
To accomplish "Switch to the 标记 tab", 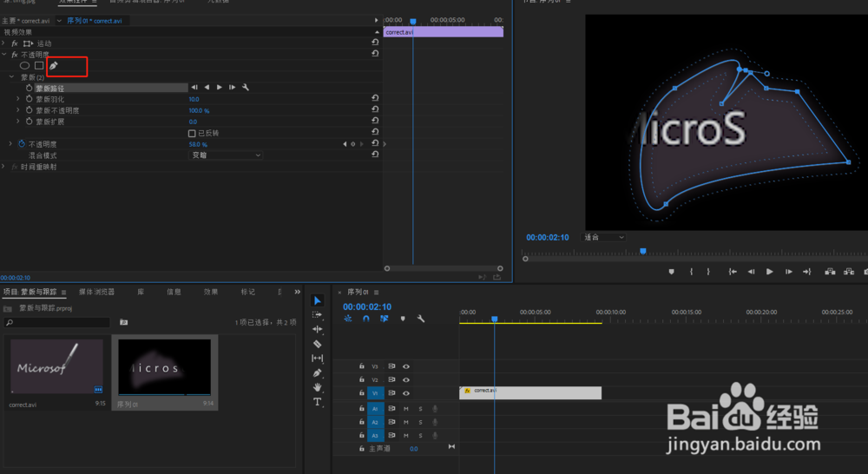I will (248, 292).
